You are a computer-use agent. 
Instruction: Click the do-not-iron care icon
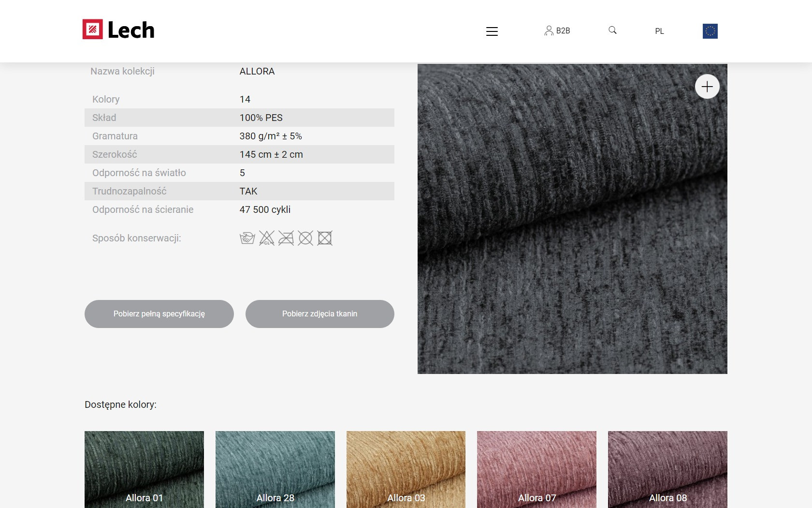[286, 238]
